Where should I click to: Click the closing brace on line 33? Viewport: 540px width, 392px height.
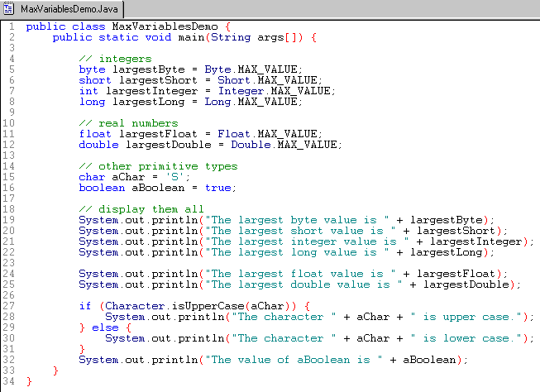tap(55, 370)
